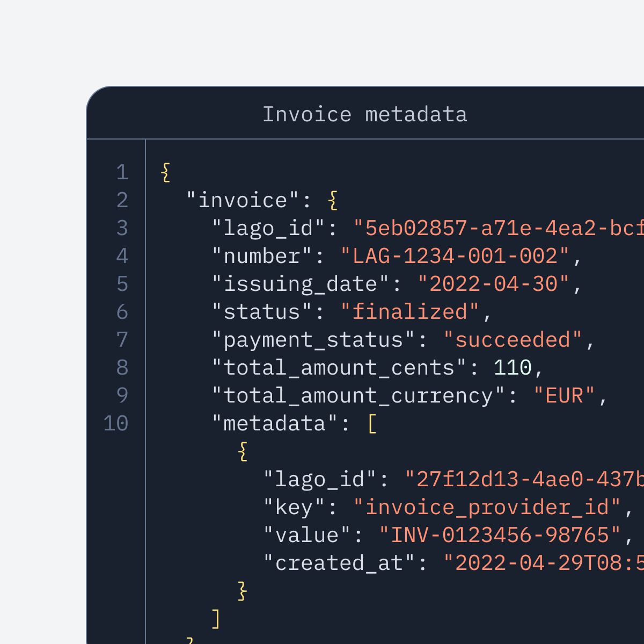Click the "lago_id" key on line 3
The image size is (644, 644).
coord(268,228)
